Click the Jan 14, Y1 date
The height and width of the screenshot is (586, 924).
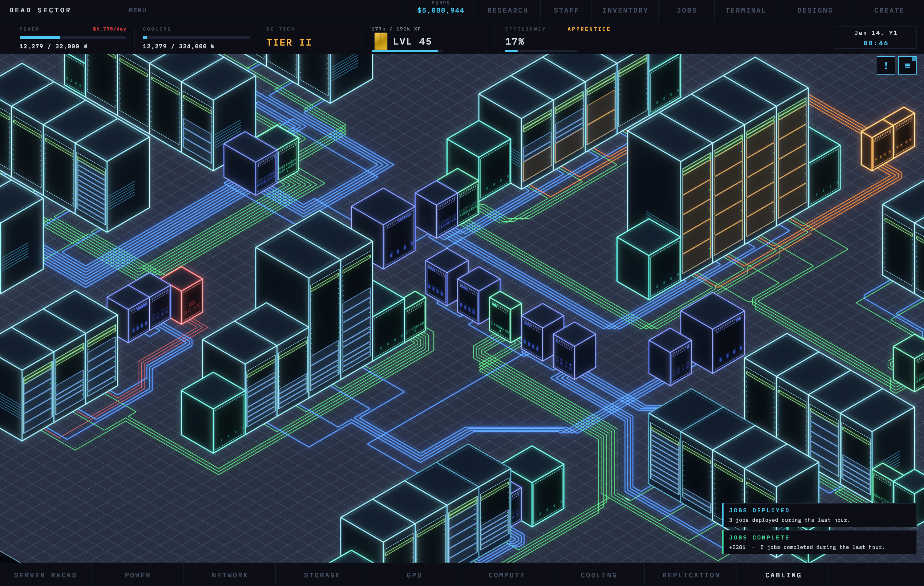876,33
